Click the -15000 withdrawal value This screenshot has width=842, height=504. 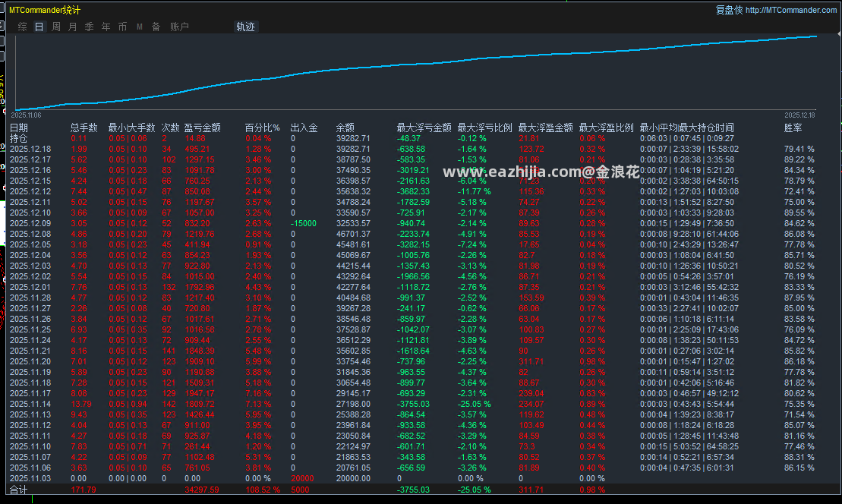(x=304, y=223)
